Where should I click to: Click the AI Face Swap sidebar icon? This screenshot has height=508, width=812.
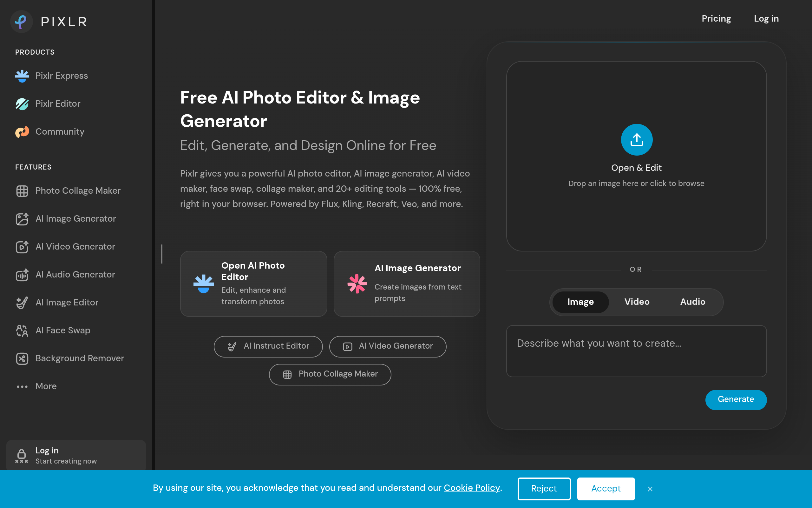point(22,331)
